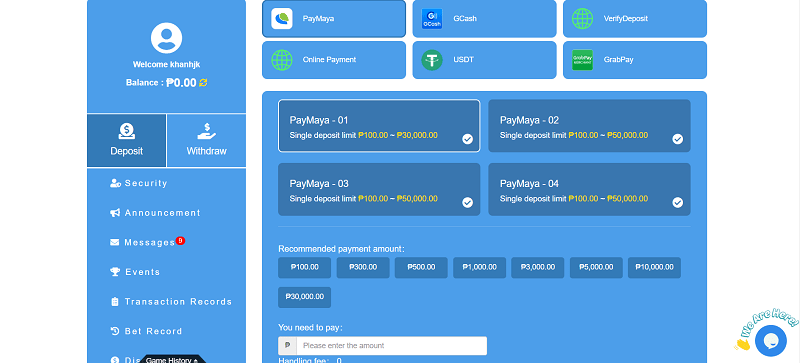Pick the ₱500.00 recommended amount
Image resolution: width=800 pixels, height=363 pixels.
click(421, 268)
